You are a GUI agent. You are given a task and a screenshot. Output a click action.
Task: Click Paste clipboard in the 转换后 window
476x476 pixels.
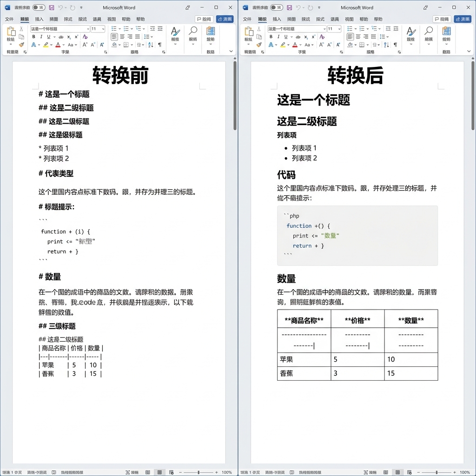tap(249, 31)
